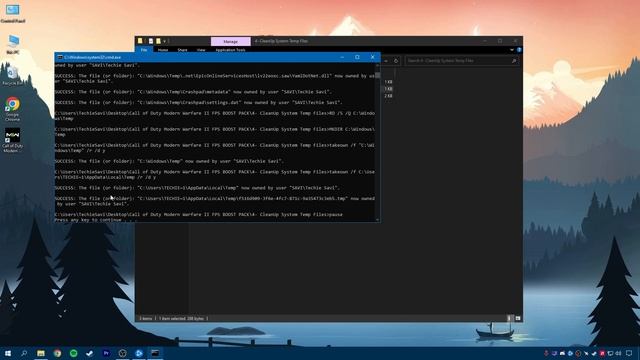The image size is (640, 360).
Task: Minimize the Command Prompt window
Action: pos(342,57)
